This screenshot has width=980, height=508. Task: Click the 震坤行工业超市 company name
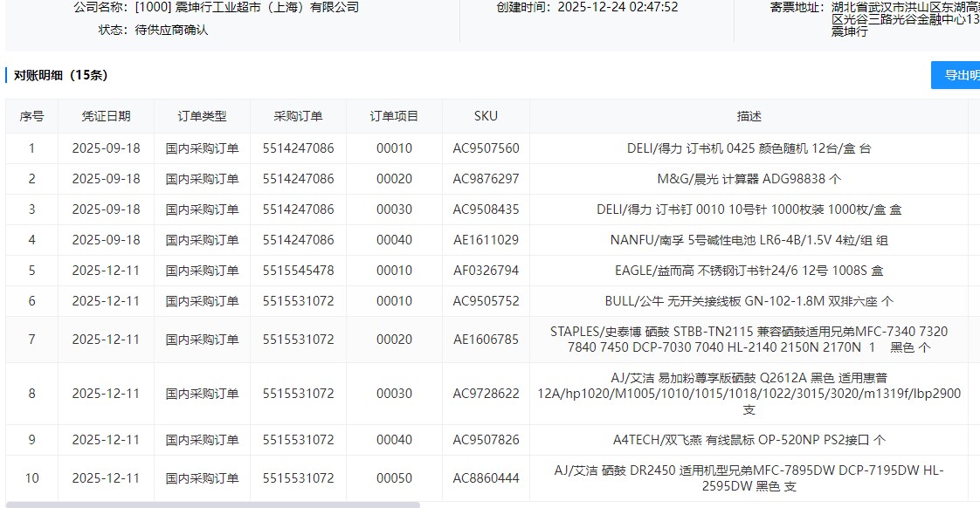coord(246,7)
